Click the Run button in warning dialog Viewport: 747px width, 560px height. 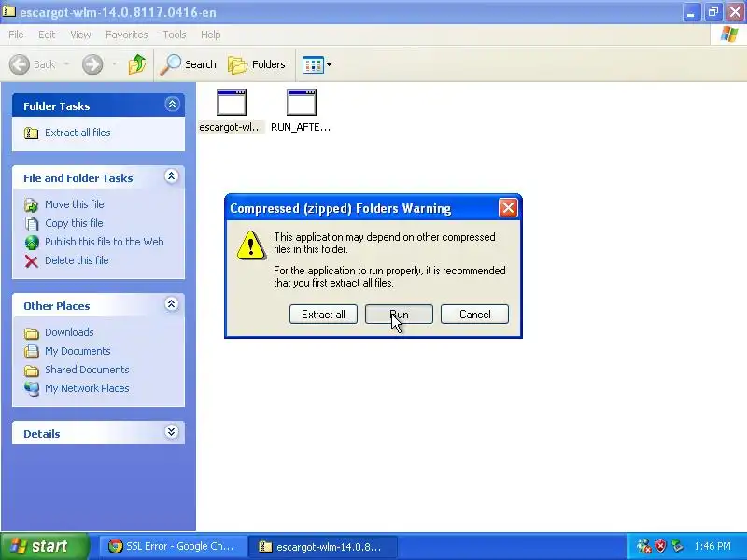pos(399,315)
